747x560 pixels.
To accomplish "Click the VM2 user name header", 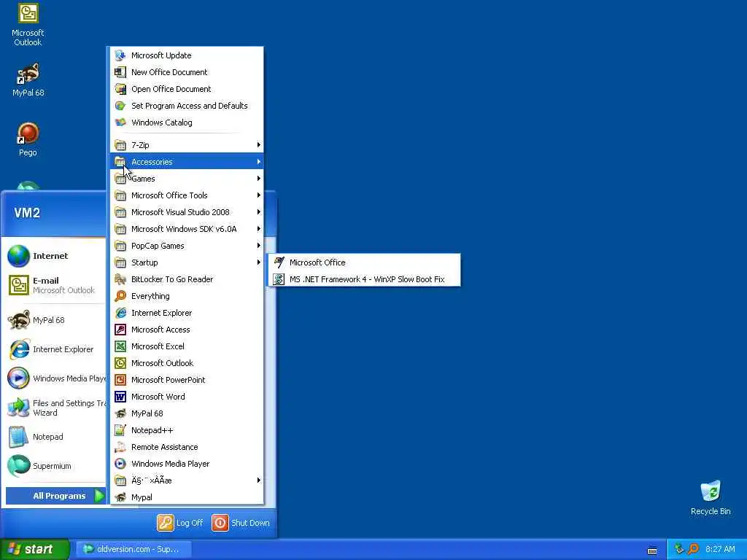I will (27, 212).
